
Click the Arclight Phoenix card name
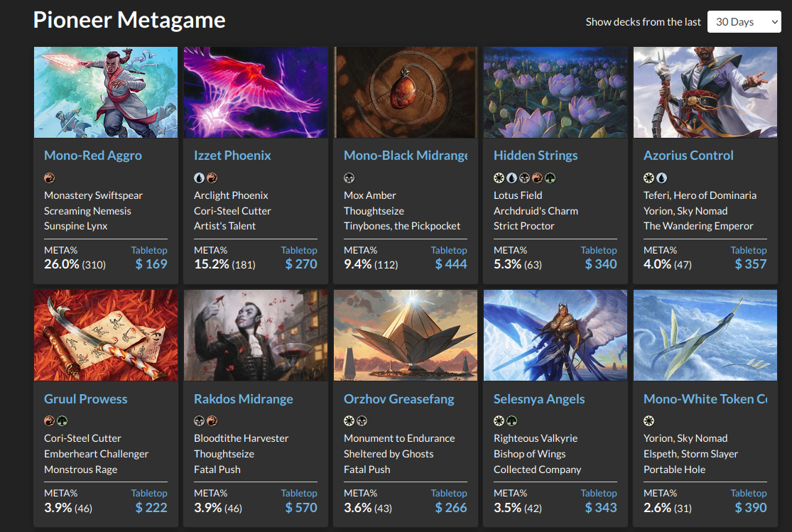click(x=231, y=195)
